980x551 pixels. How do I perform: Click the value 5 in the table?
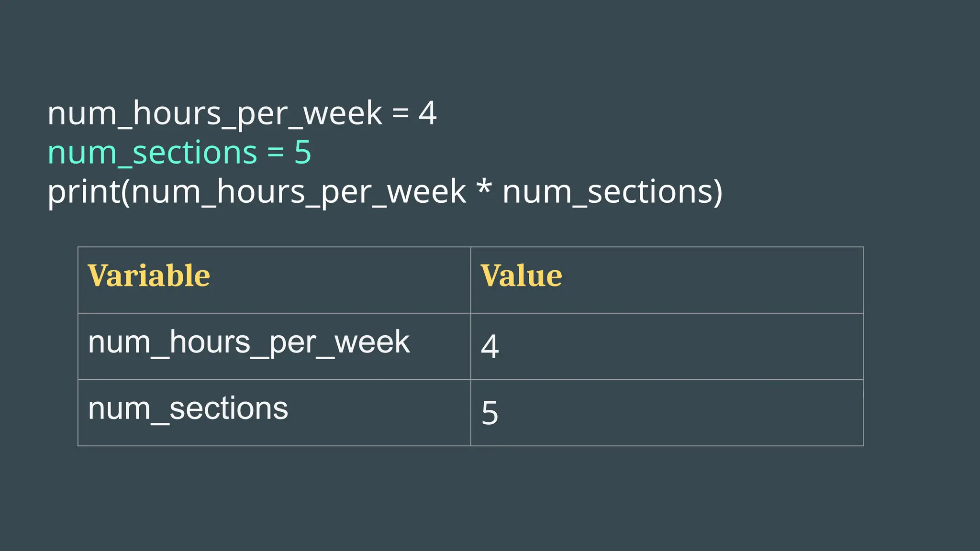pos(490,413)
